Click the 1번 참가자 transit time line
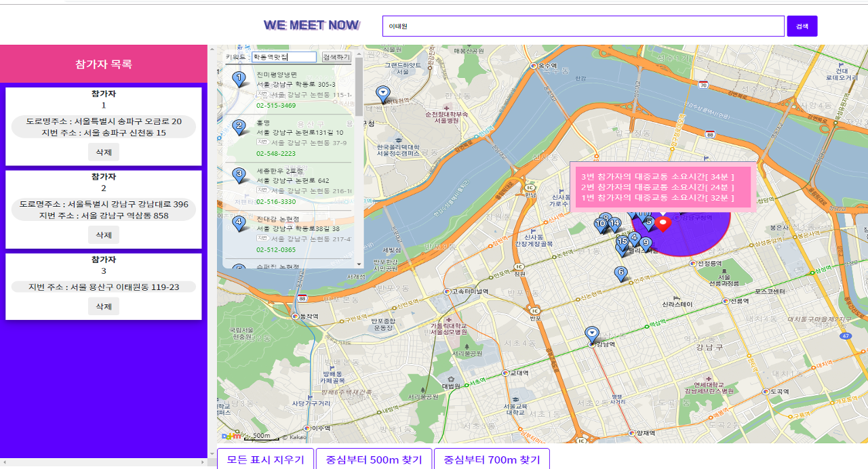This screenshot has width=868, height=469. click(658, 197)
